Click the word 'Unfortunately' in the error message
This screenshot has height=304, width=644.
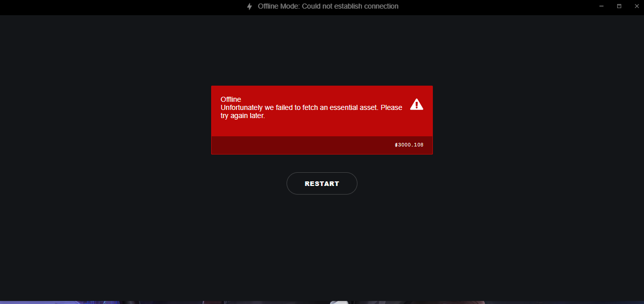pyautogui.click(x=241, y=107)
